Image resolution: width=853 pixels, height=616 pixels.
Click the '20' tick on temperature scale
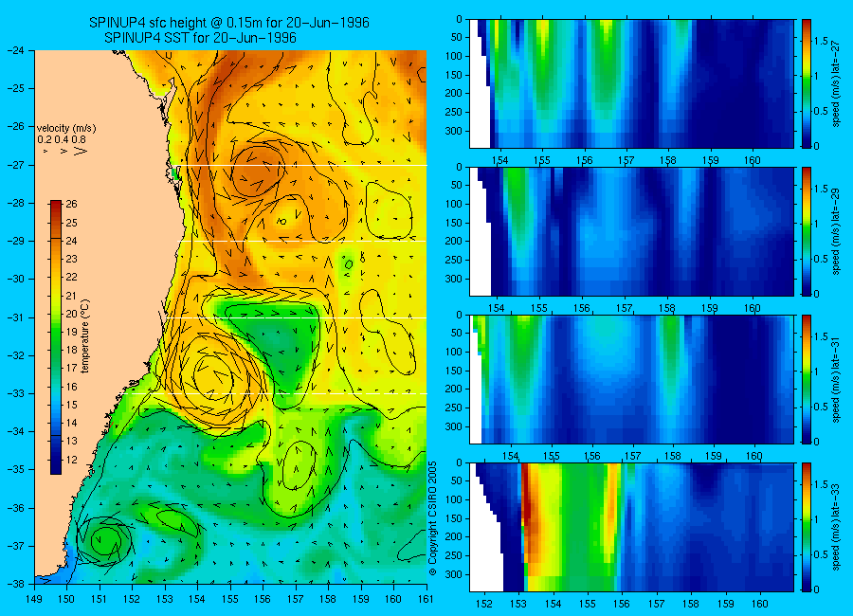click(72, 314)
